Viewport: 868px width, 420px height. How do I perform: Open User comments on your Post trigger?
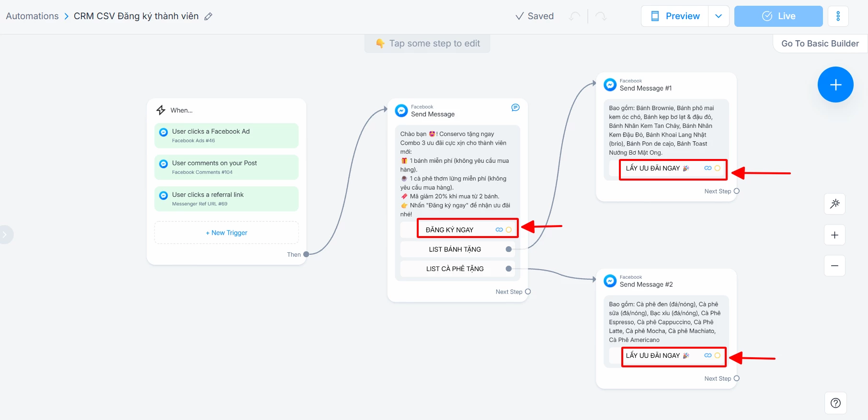[x=226, y=167]
